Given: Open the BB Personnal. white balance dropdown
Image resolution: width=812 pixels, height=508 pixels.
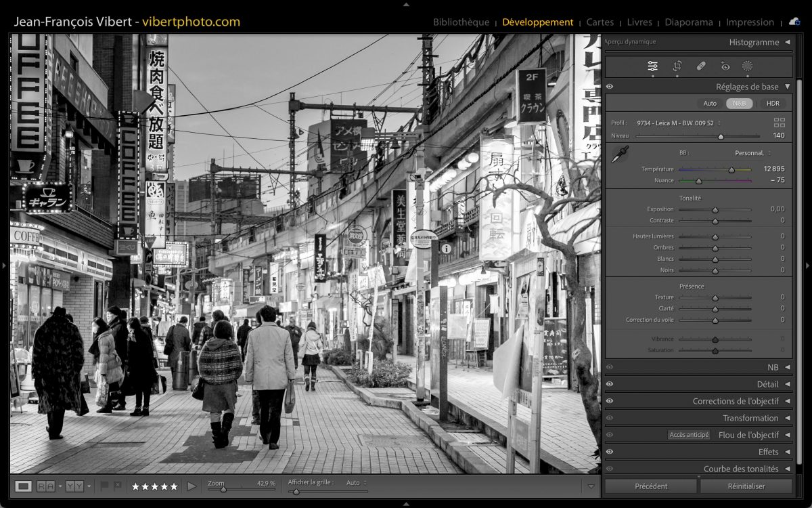Looking at the screenshot, I should click(x=752, y=153).
